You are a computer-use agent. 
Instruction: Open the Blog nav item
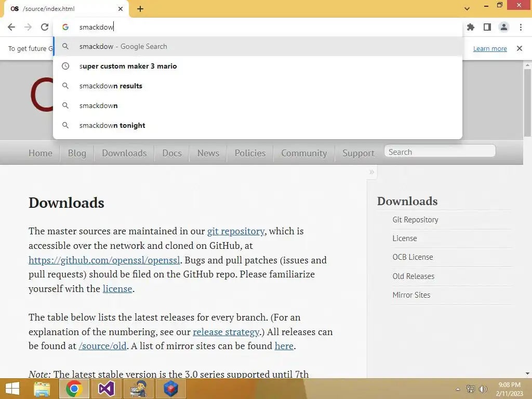tap(77, 153)
